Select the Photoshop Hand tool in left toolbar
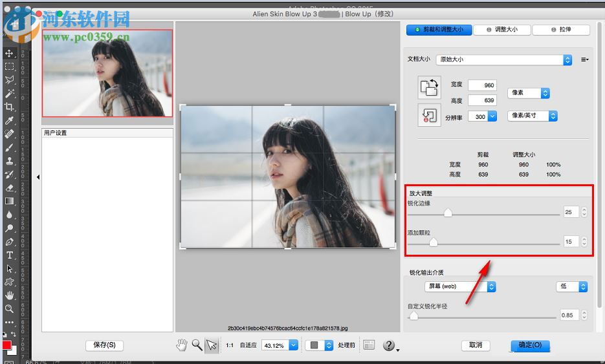Screen dimensions: 605x364 coord(9,295)
